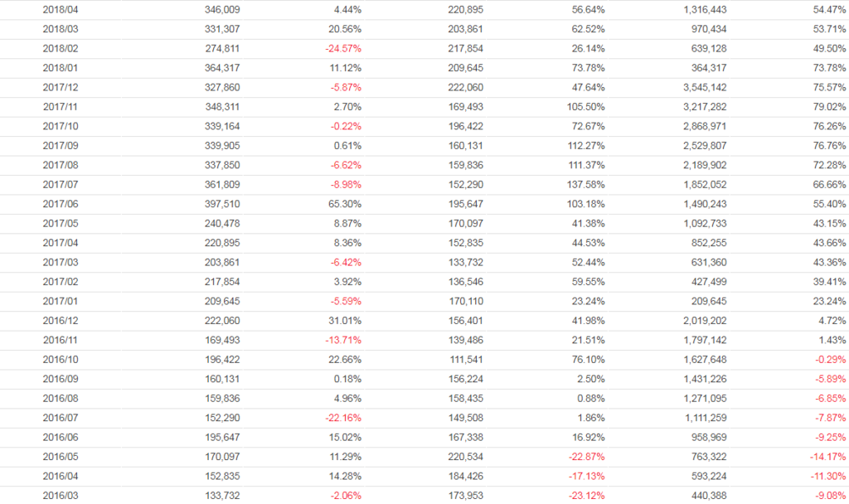Screen dimensions: 849x504
Task: Select 65.30% in the 2017/06 row
Action: pos(345,204)
